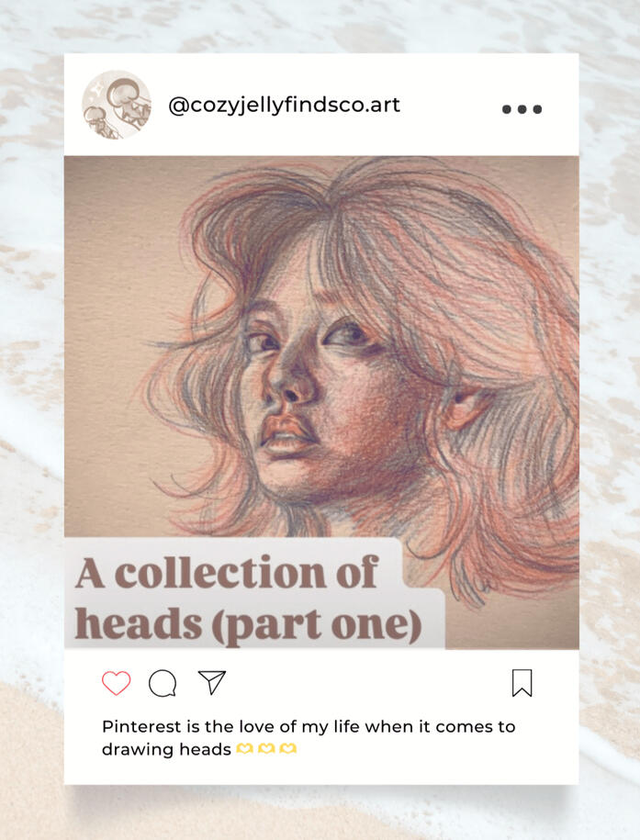640x840 pixels.
Task: Open the caption to read more
Action: click(308, 737)
